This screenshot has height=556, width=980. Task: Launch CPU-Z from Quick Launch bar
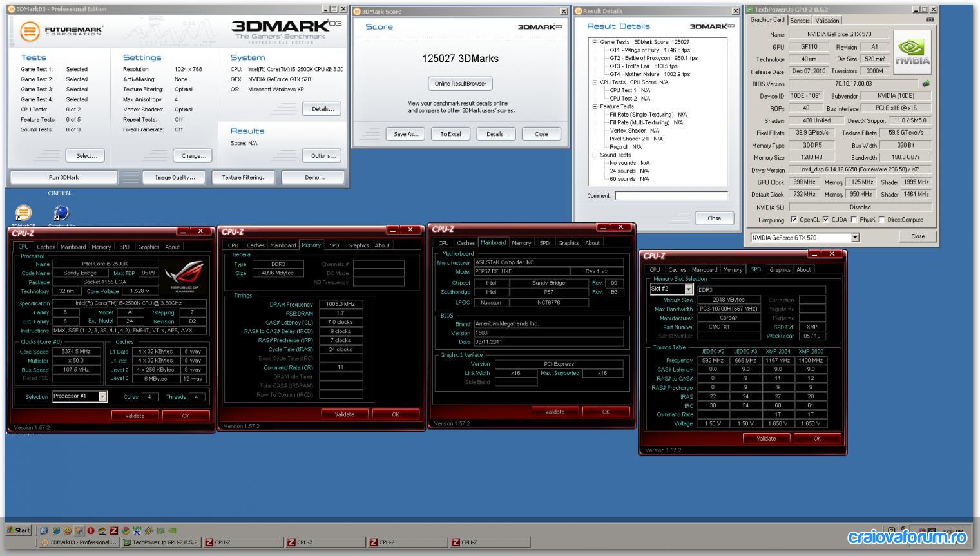[x=114, y=531]
